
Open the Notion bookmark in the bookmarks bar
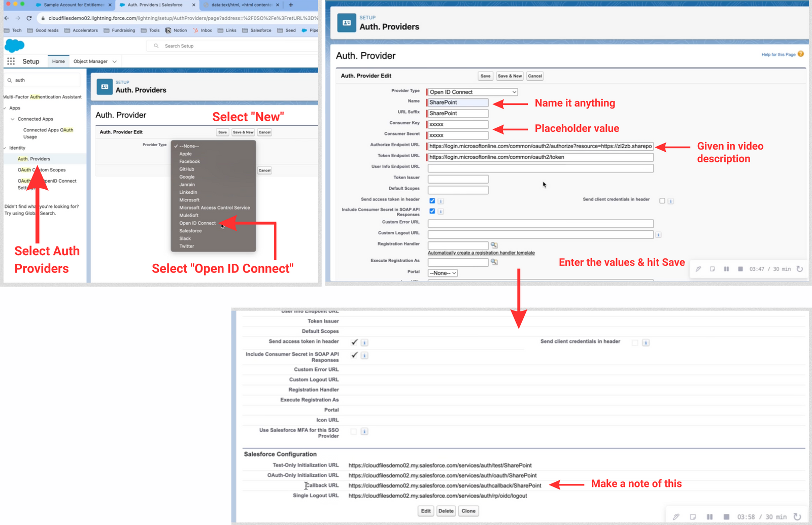[176, 30]
